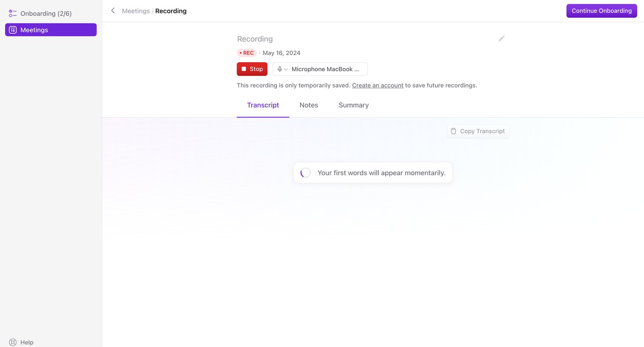Click Continue Onboarding button

tap(601, 11)
